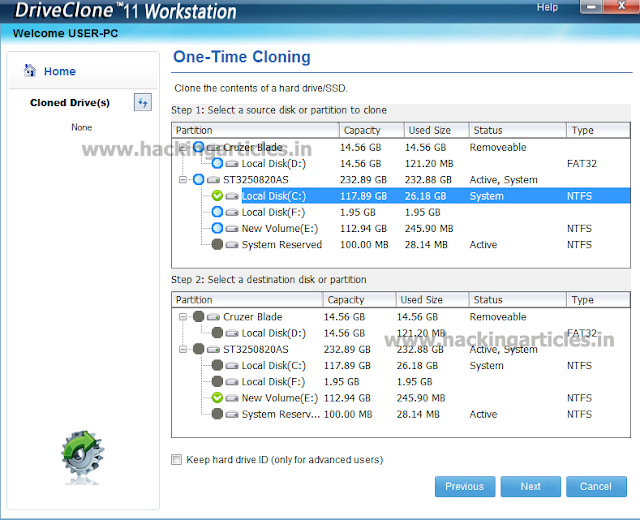Click ST3250820AS drive icon in source list
The width and height of the screenshot is (640, 520).
213,180
